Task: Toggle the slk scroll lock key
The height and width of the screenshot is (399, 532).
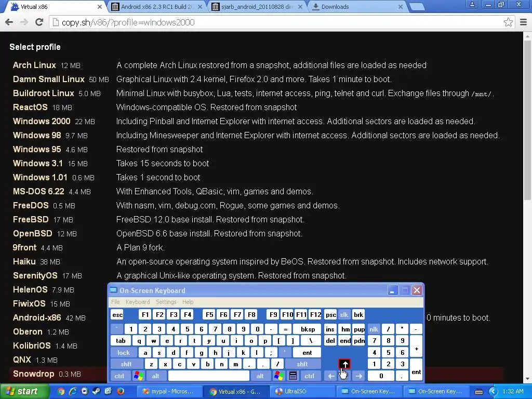Action: [344, 315]
